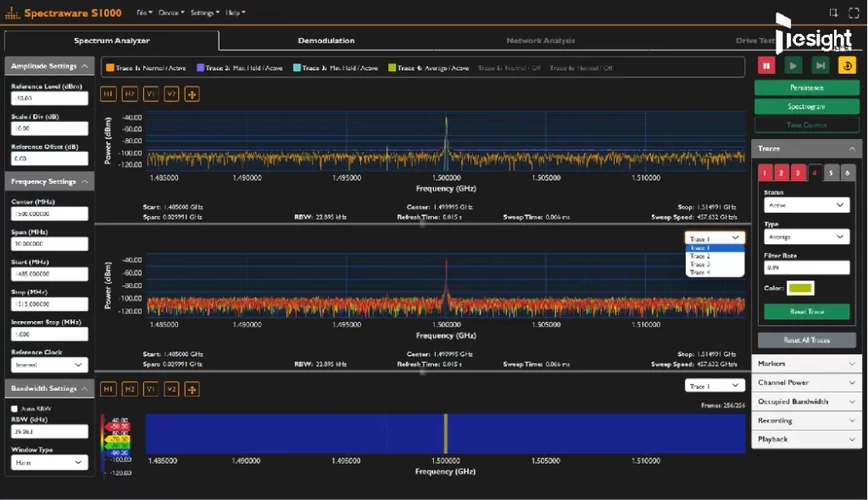Click the yellow -70.00 color scale handle
Viewport: 868px width, 500px height.
click(119, 439)
